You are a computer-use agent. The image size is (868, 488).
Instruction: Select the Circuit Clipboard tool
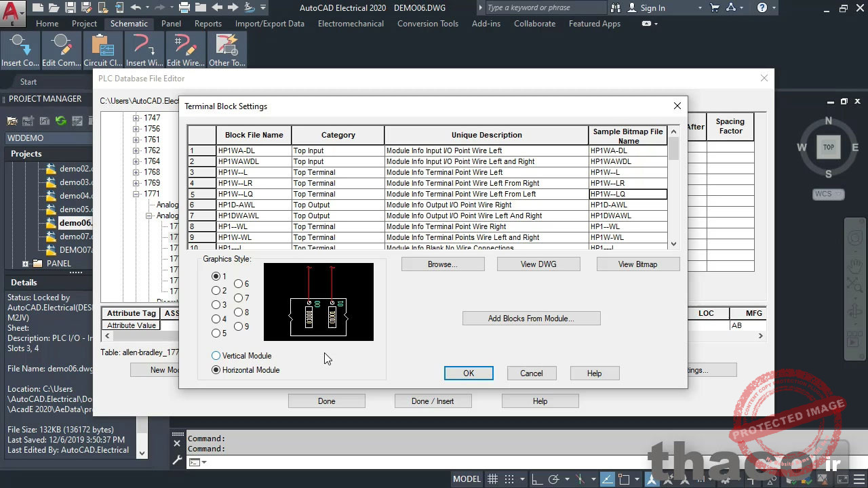point(103,47)
